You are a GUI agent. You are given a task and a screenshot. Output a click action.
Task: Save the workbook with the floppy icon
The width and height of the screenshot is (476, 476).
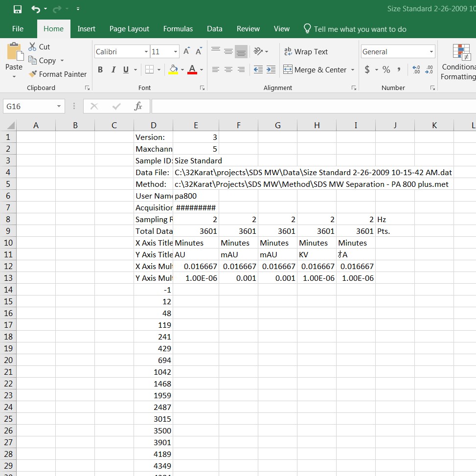[18, 9]
